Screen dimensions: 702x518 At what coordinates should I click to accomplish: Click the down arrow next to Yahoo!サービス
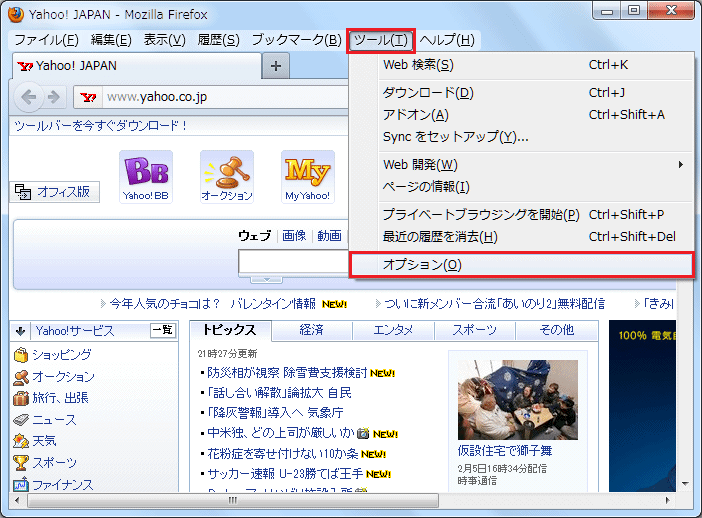20,331
